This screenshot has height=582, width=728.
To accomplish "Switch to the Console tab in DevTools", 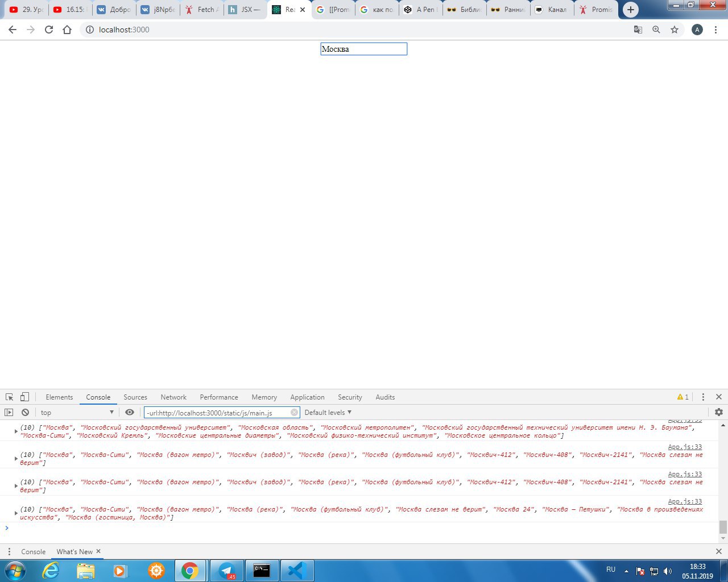I will pos(98,397).
